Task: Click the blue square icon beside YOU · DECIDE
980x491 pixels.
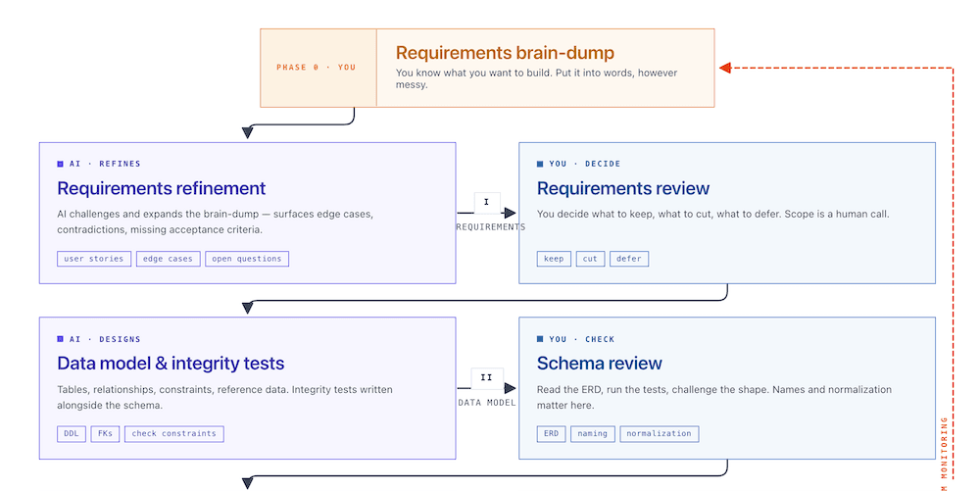Action: (540, 164)
